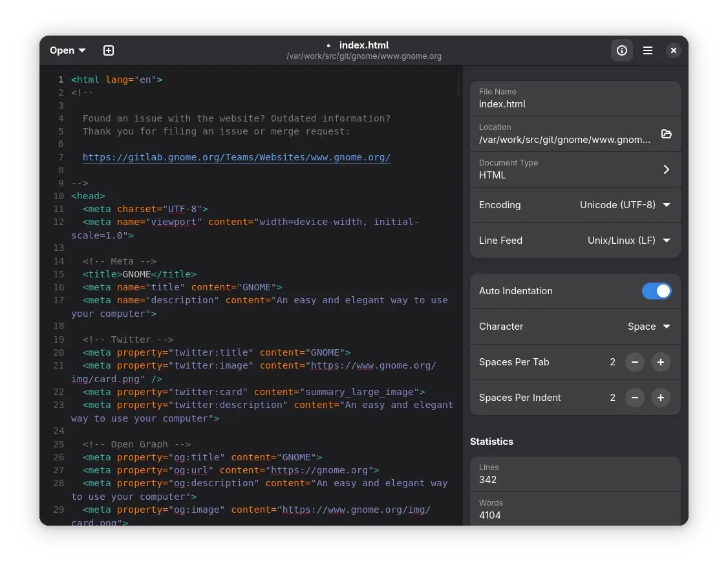
Task: Open the document properties info icon
Action: (622, 50)
